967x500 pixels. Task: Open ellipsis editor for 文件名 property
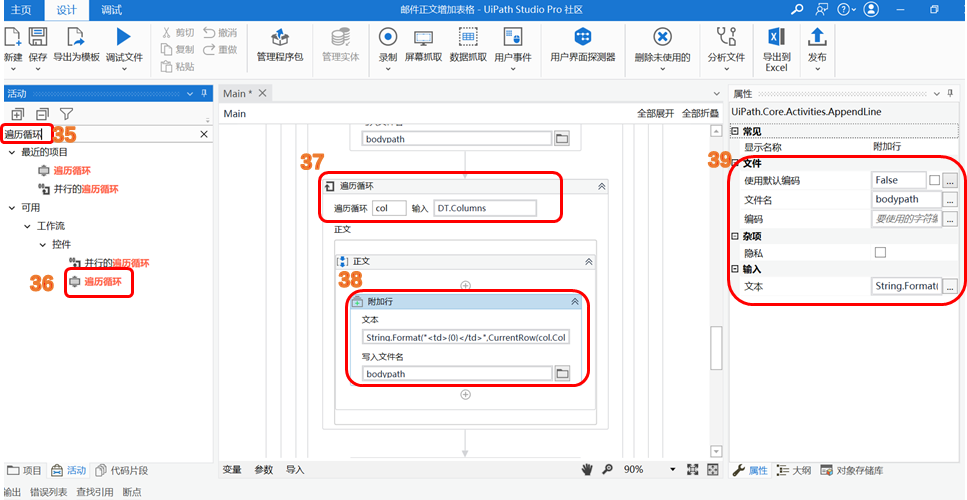(950, 199)
